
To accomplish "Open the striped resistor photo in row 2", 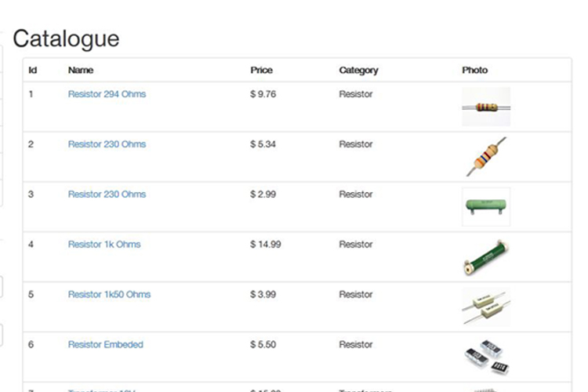I will coord(486,156).
